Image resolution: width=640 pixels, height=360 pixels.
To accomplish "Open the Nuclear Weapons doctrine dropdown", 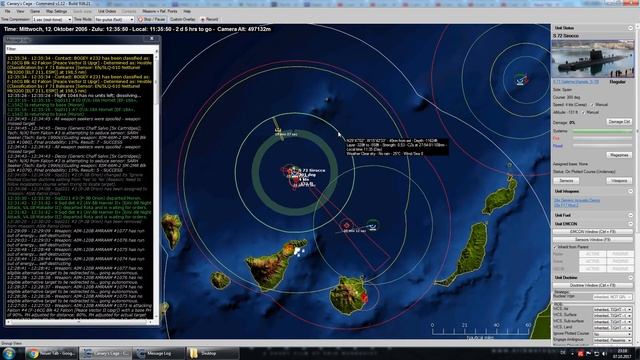I will point(612,297).
